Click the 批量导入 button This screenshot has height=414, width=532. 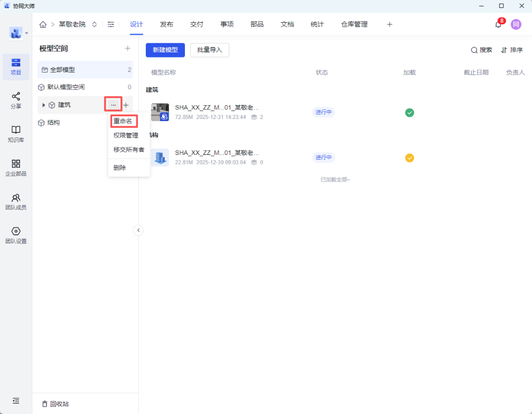[209, 50]
